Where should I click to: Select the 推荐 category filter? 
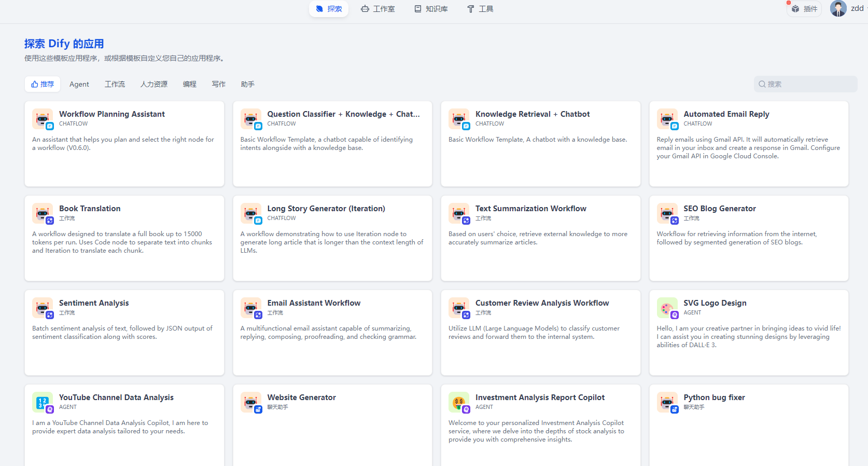pos(43,84)
